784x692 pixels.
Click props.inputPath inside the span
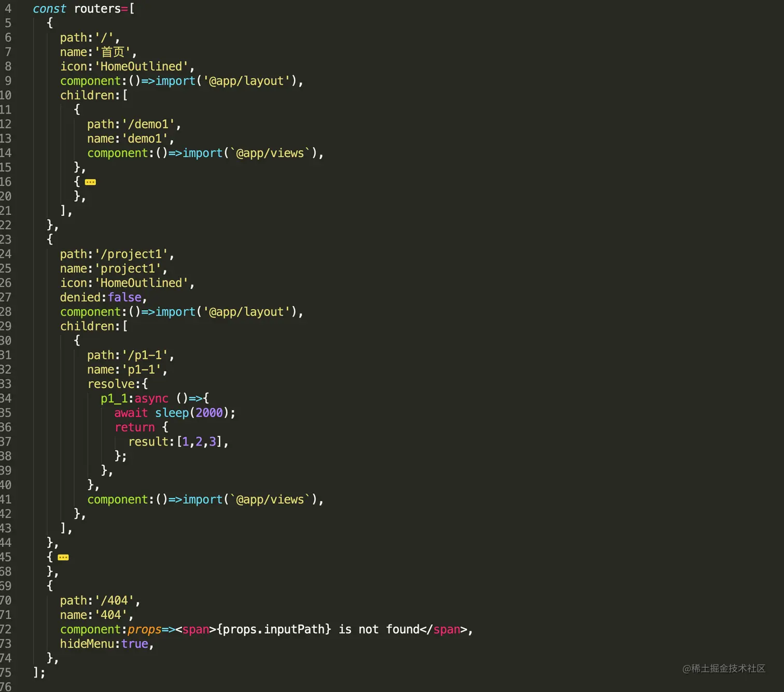point(274,630)
